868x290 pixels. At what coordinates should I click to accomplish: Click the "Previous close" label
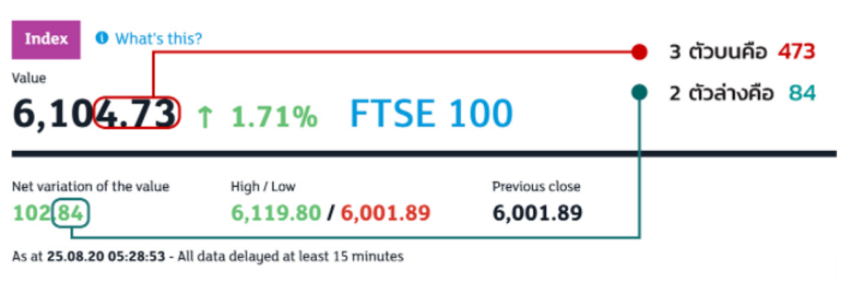(x=536, y=186)
